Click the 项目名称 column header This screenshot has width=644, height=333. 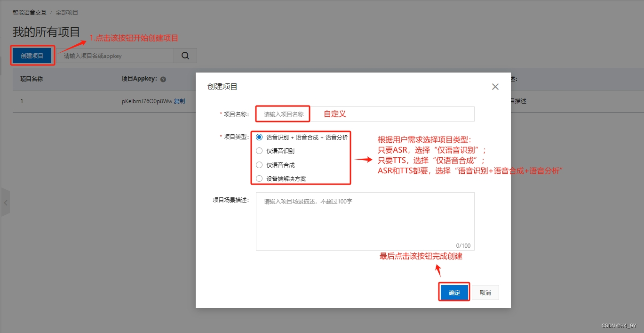pos(31,79)
